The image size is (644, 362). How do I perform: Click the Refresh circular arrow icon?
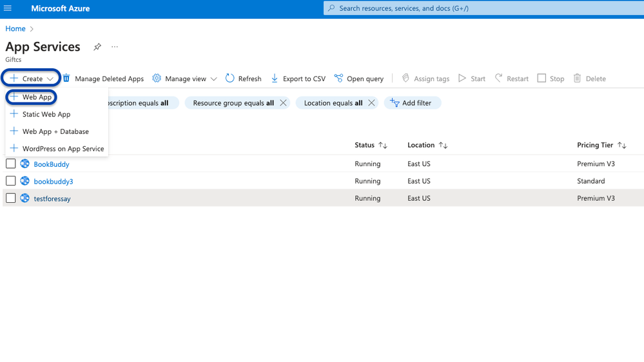coord(229,78)
